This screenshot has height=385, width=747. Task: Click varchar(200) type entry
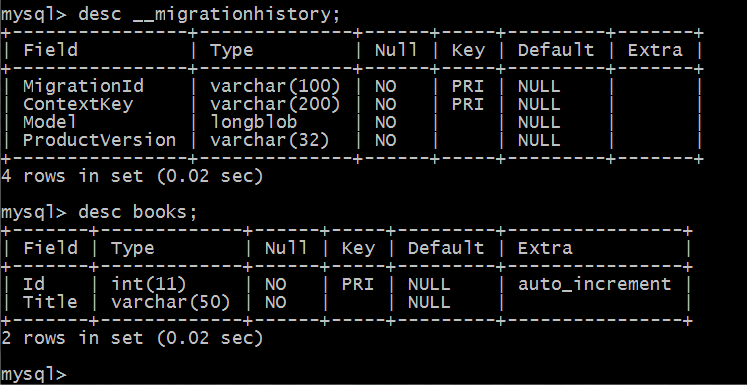coord(275,105)
